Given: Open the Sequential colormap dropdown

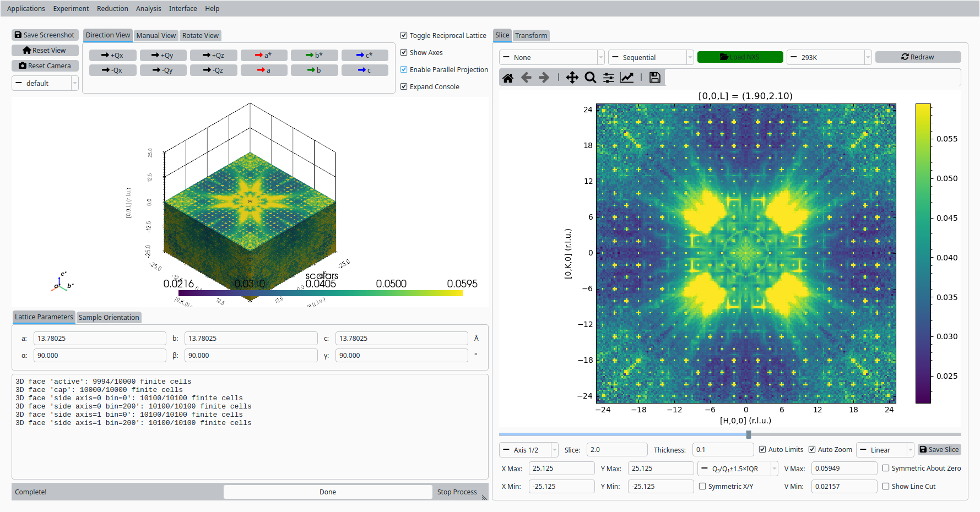Looking at the screenshot, I should [651, 57].
